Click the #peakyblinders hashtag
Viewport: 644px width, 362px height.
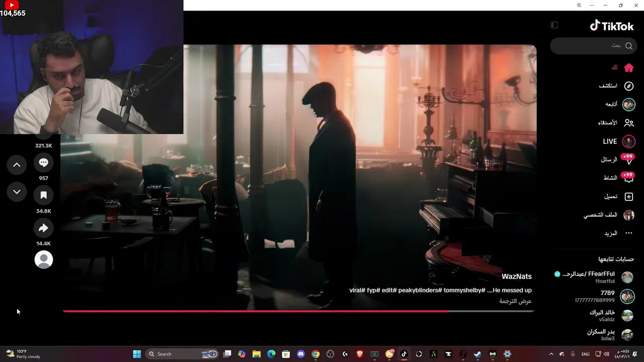(x=420, y=291)
